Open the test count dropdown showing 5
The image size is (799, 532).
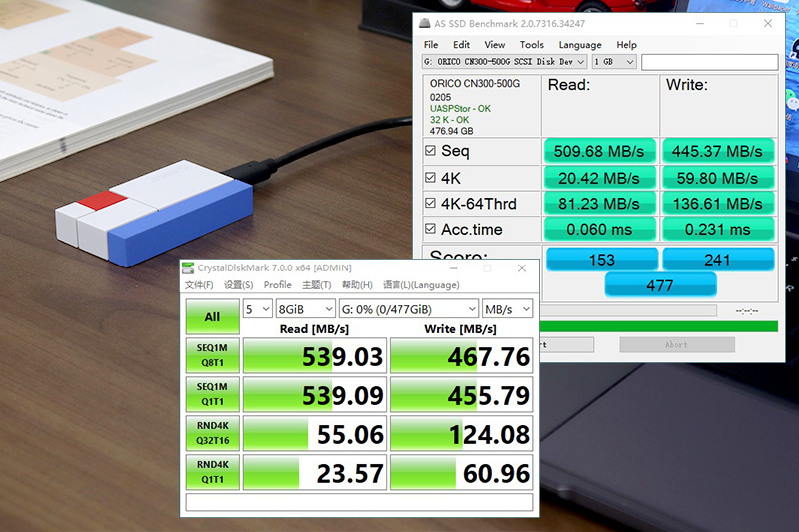(x=257, y=309)
